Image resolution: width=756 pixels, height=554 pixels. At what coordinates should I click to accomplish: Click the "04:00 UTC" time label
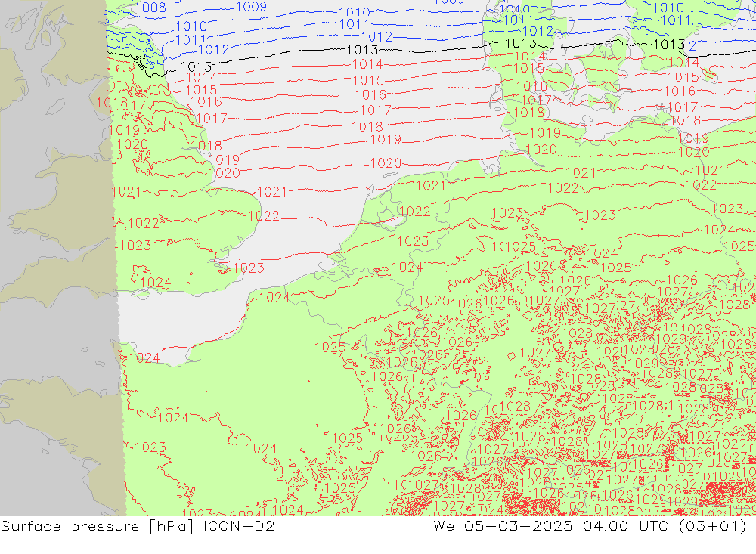point(625,526)
